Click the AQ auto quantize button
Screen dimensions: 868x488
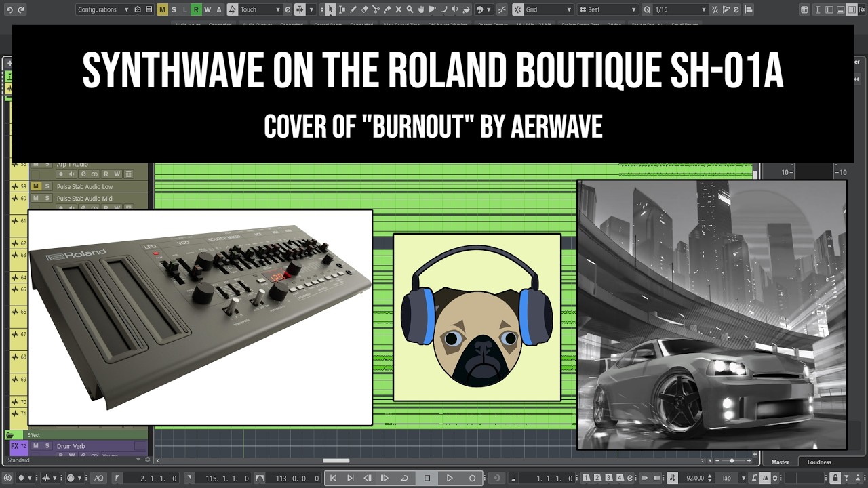coord(98,478)
